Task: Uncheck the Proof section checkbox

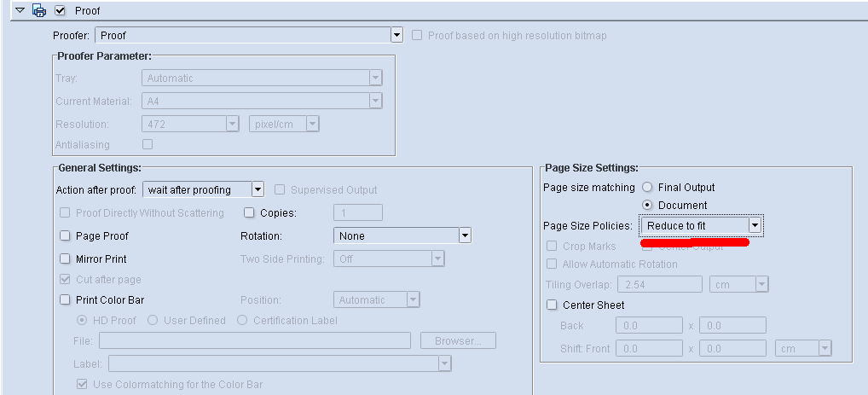Action: 60,11
